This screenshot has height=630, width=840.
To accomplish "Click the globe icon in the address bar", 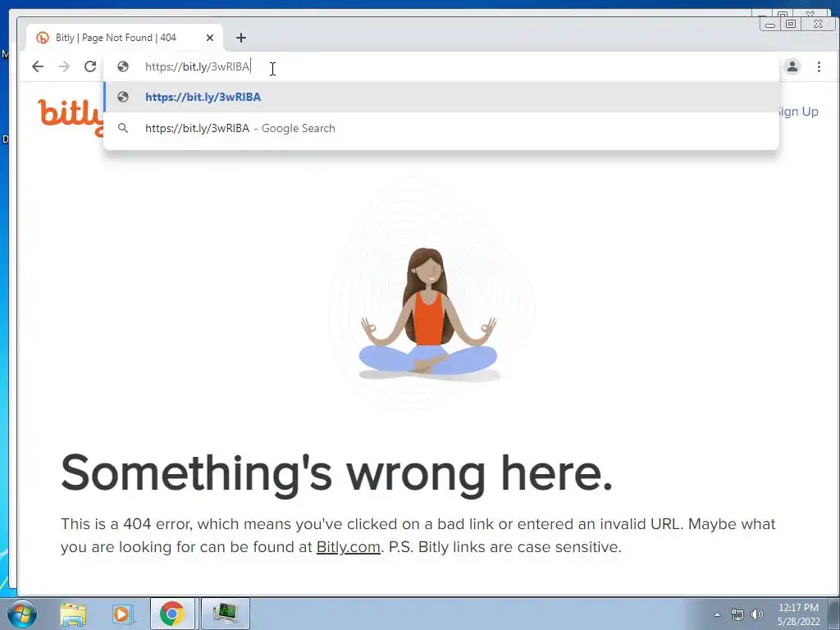I will (123, 66).
